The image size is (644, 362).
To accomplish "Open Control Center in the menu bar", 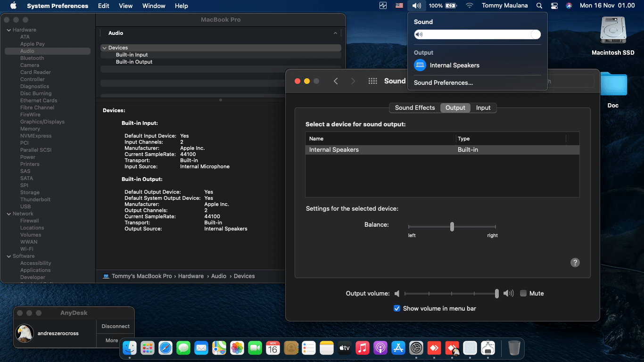I will (554, 6).
